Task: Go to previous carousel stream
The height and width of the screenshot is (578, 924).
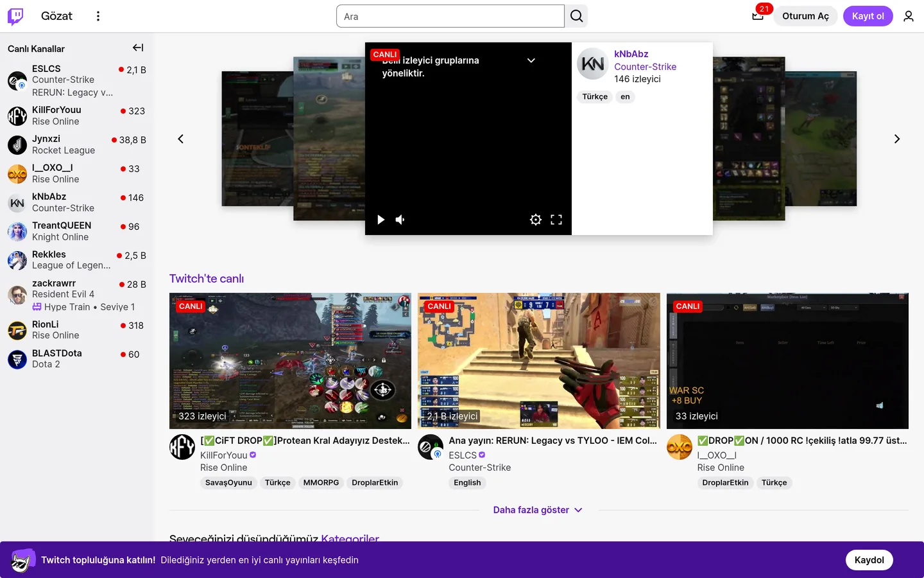Action: pos(181,139)
